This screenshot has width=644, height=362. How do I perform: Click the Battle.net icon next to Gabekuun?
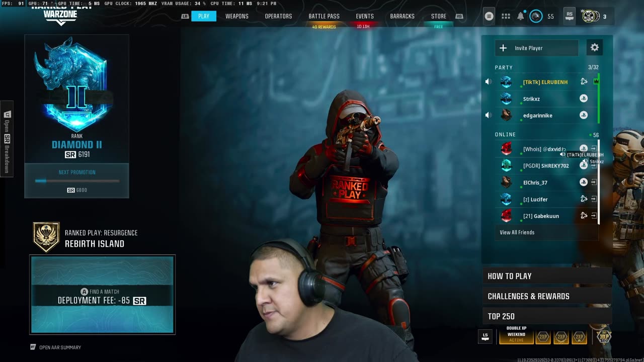[x=584, y=216]
